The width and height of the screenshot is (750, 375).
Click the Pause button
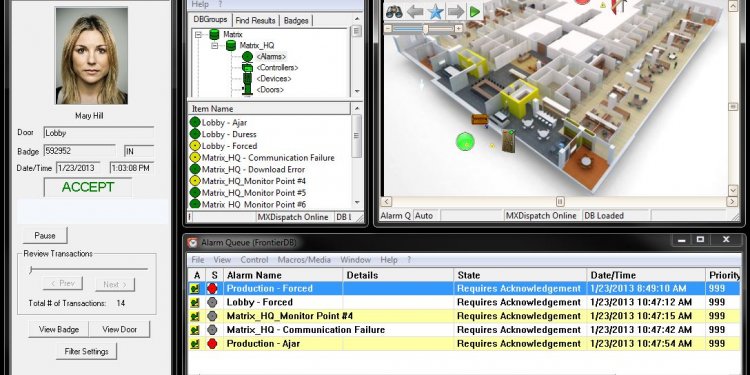(45, 235)
